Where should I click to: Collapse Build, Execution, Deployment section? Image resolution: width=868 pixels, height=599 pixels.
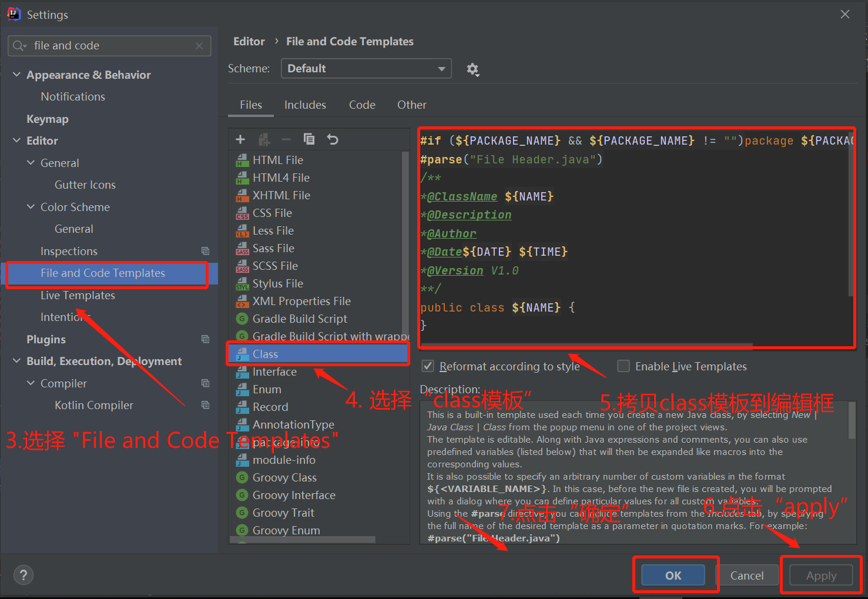pyautogui.click(x=16, y=361)
